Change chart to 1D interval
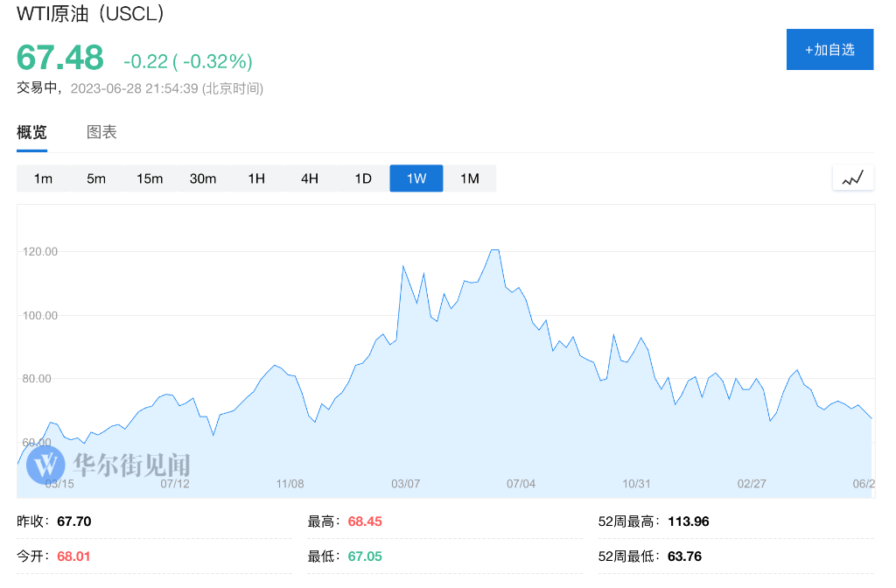Screen dimensions: 896x588 pyautogui.click(x=363, y=178)
